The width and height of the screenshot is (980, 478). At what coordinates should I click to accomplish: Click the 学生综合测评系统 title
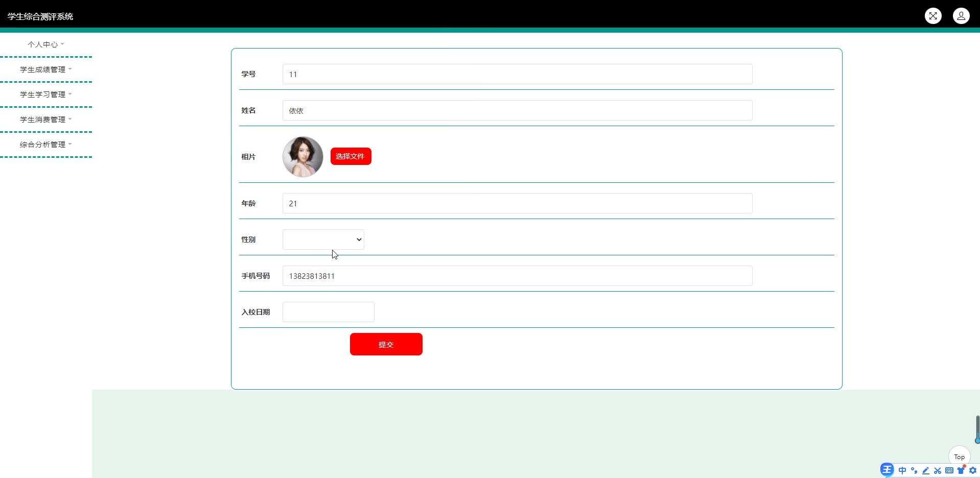40,16
